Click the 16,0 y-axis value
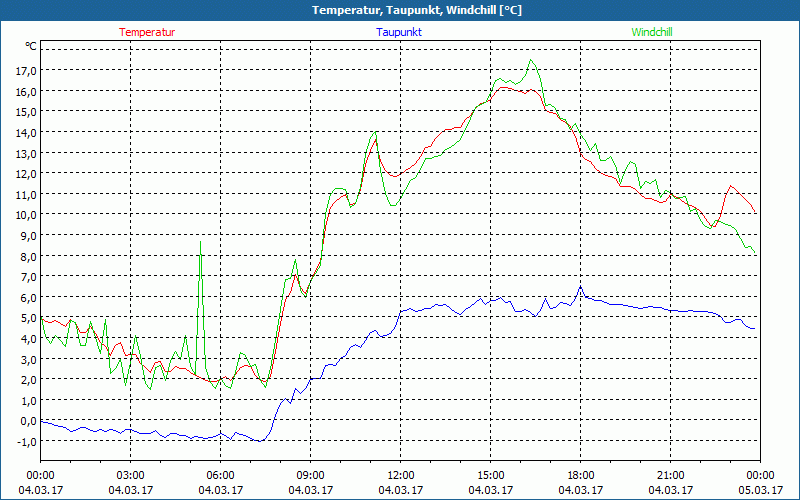Viewport: 800px width, 500px height. tap(26, 92)
